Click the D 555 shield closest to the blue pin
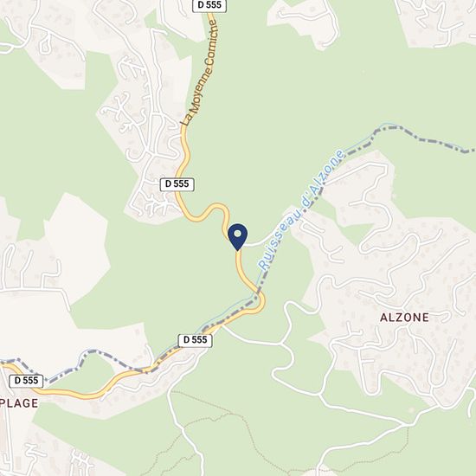The height and width of the screenshot is (476, 476). click(177, 184)
